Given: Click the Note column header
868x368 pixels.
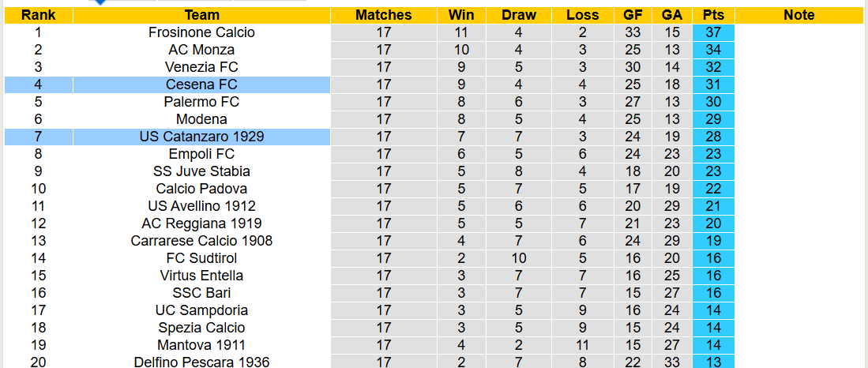Looking at the screenshot, I should point(799,15).
